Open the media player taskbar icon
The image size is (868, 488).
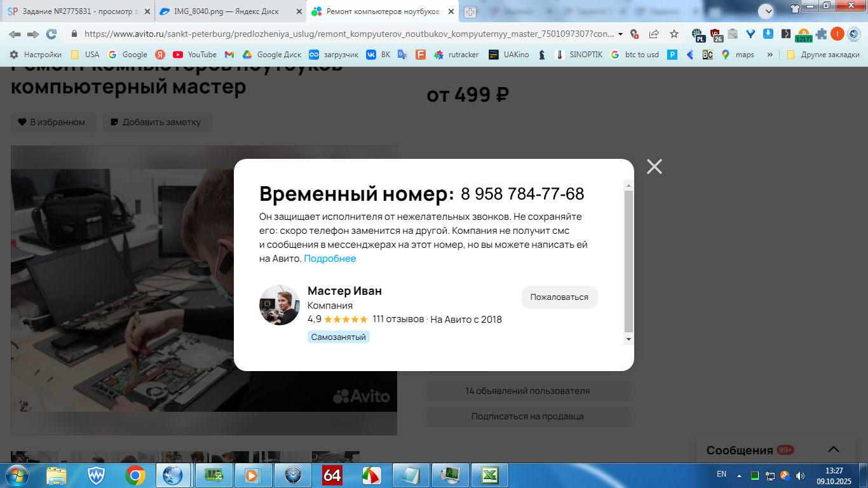[x=253, y=475]
